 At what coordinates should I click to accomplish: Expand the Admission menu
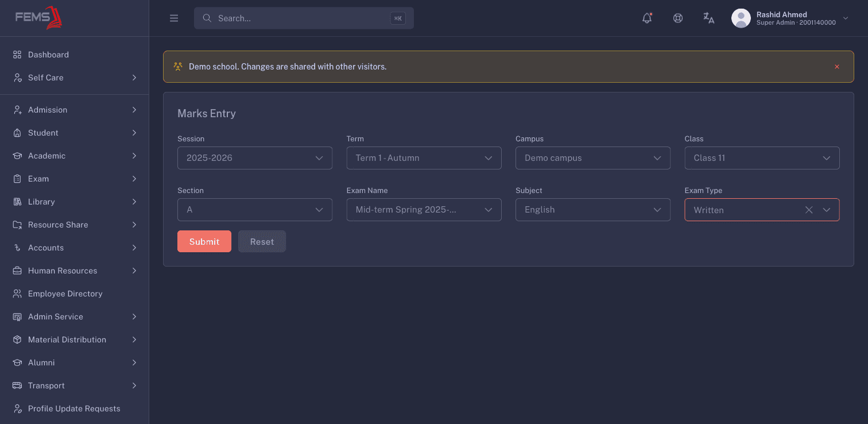tap(75, 110)
